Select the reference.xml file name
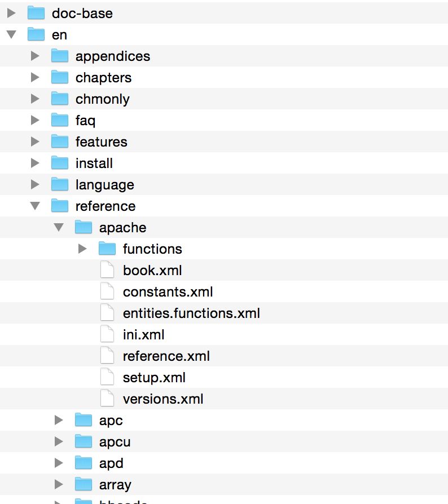Viewport: 448px width, 504px height. coord(166,356)
